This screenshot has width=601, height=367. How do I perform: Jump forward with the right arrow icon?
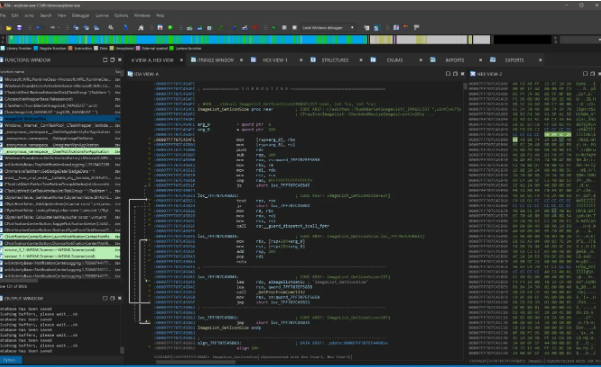pos(53,28)
